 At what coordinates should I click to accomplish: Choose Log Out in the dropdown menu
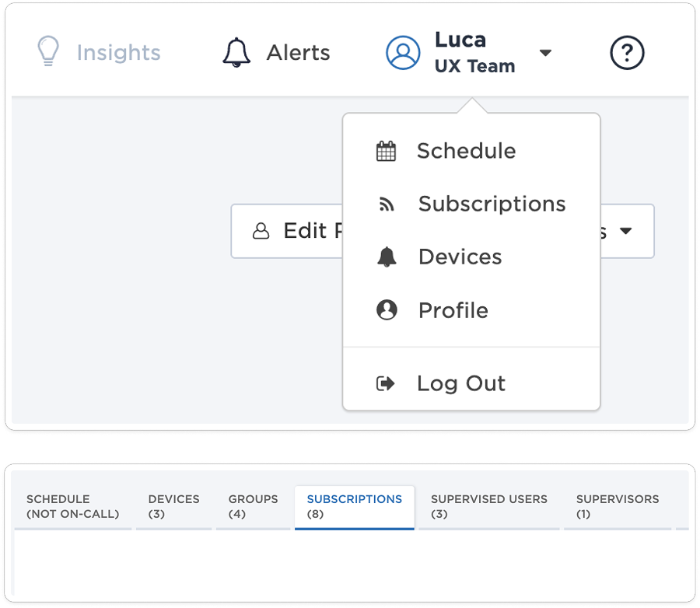click(x=460, y=383)
